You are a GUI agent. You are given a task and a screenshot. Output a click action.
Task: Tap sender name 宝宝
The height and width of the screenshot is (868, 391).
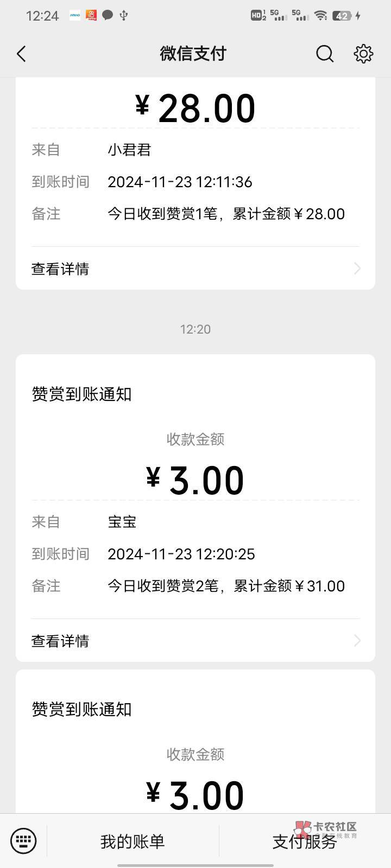(x=122, y=522)
